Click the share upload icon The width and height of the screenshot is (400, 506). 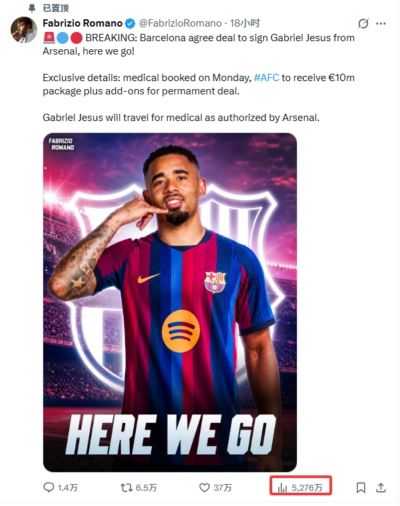point(381,487)
